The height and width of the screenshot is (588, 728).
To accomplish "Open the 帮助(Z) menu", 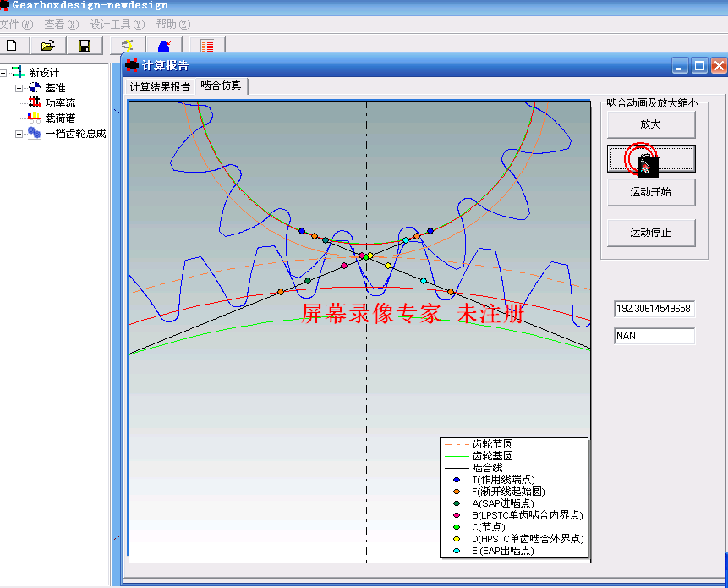I will tap(173, 25).
